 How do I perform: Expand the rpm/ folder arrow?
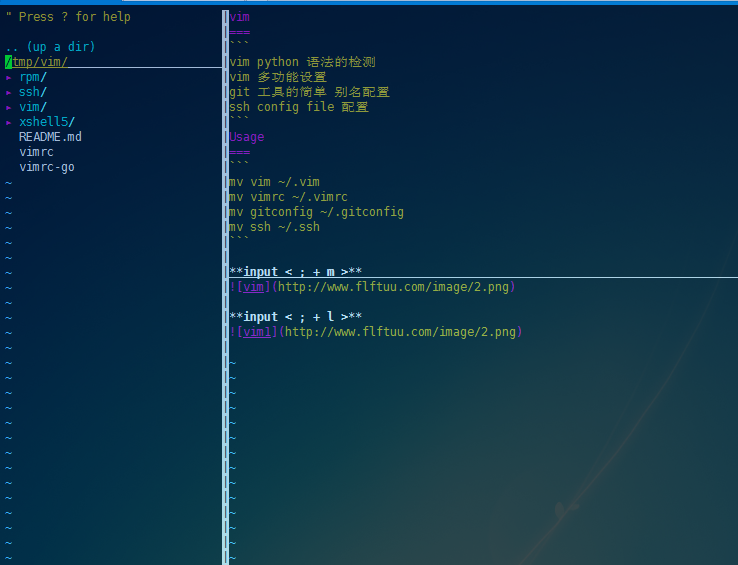8,78
